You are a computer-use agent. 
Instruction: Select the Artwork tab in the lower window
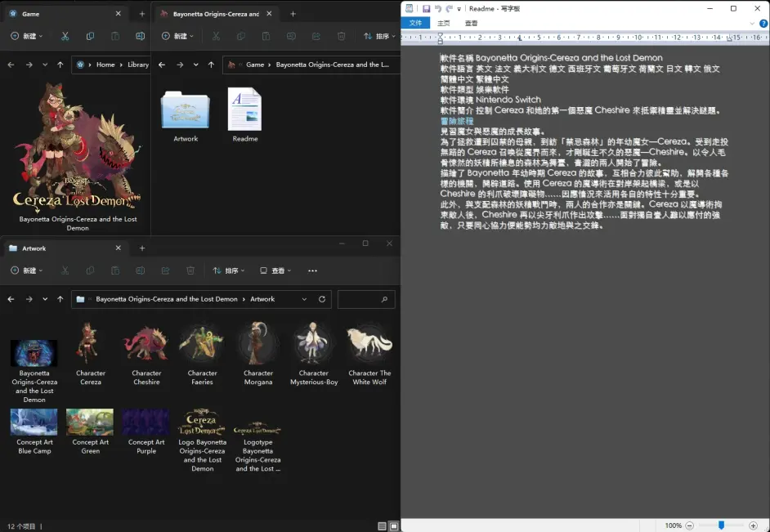tap(64, 248)
